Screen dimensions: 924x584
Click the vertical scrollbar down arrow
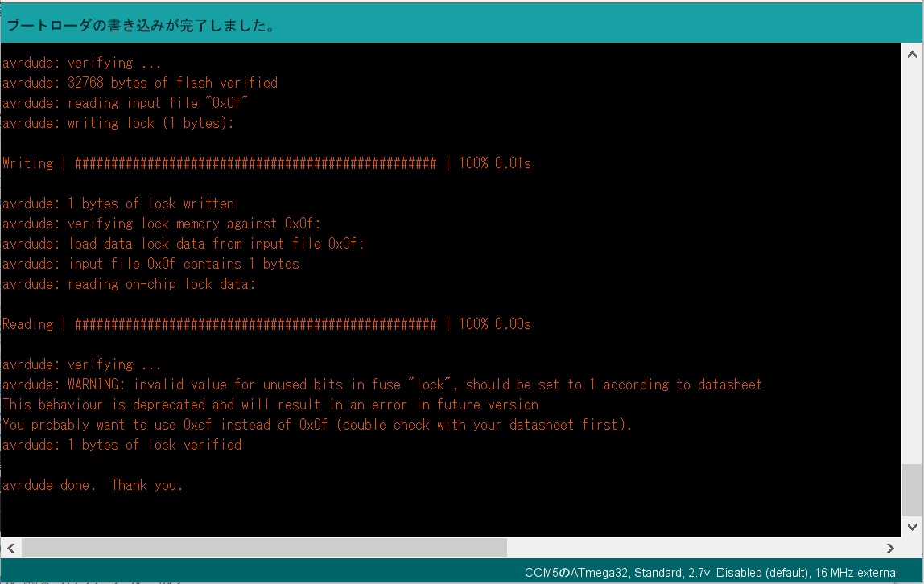tap(913, 527)
